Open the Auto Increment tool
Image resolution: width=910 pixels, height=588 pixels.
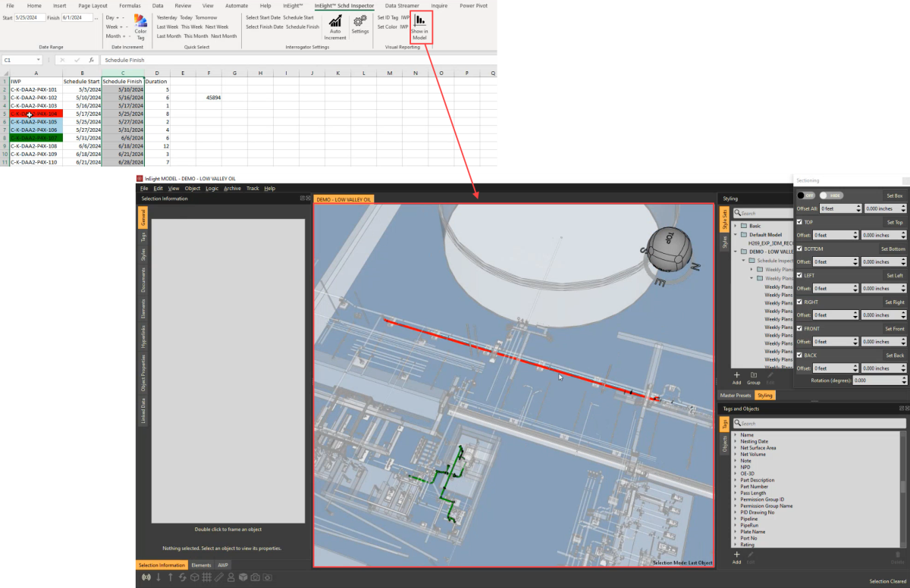click(335, 22)
